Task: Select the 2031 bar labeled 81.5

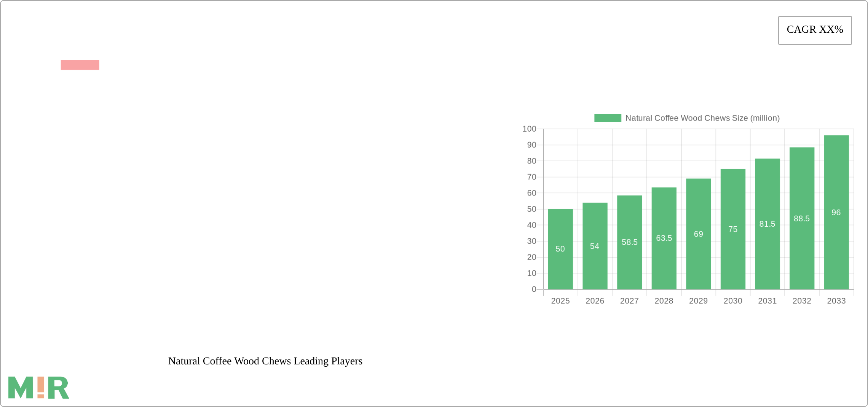Action: click(x=767, y=224)
